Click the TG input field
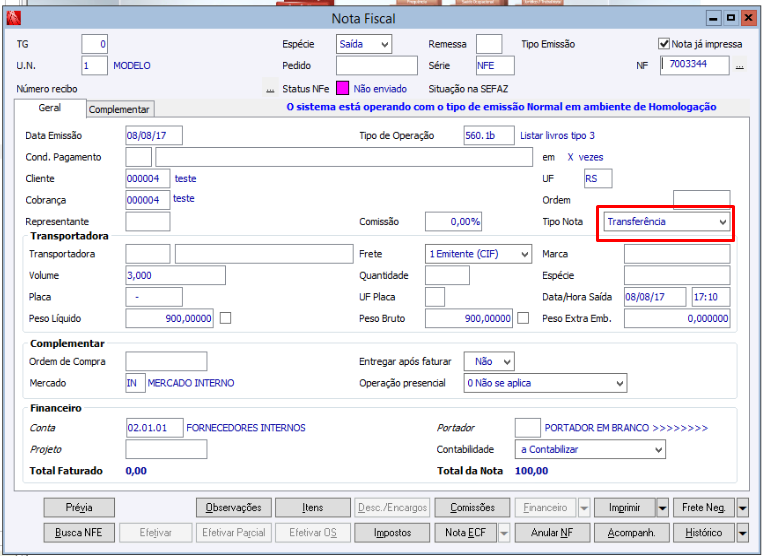 (x=94, y=44)
